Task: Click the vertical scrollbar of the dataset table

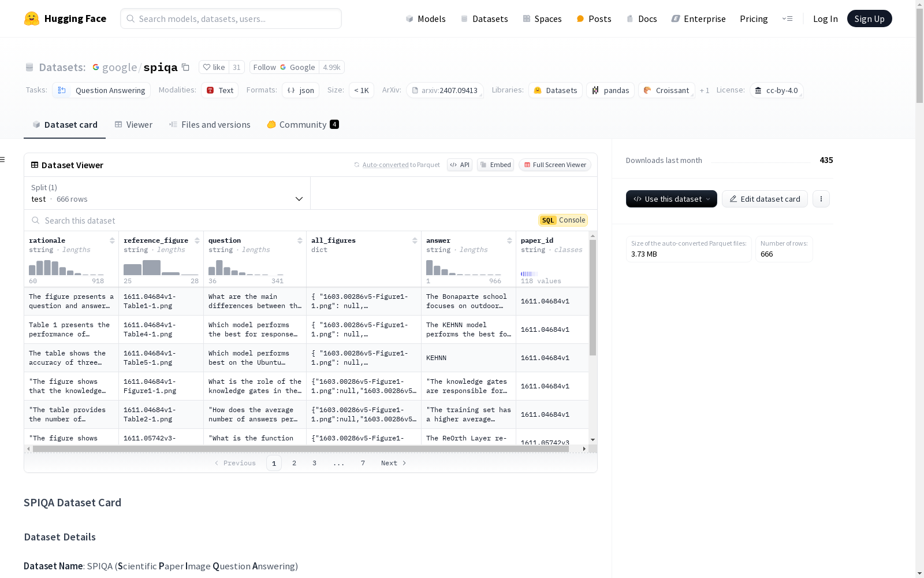Action: coord(593,298)
